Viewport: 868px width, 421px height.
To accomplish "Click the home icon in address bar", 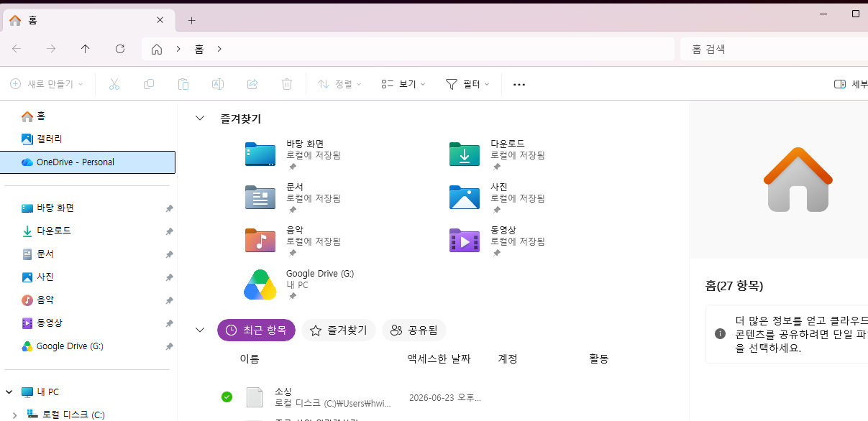I will click(x=157, y=49).
